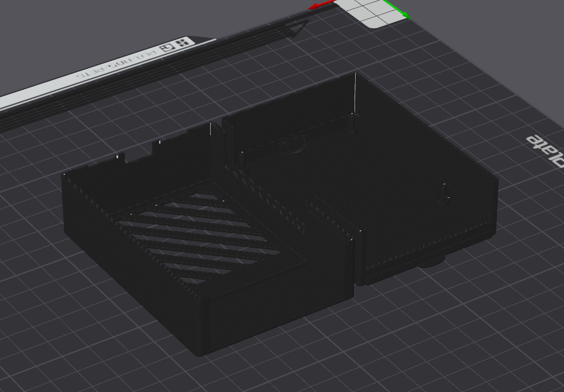
Task: Select the enclosure part with diagonal vent slots
Action: [207, 241]
